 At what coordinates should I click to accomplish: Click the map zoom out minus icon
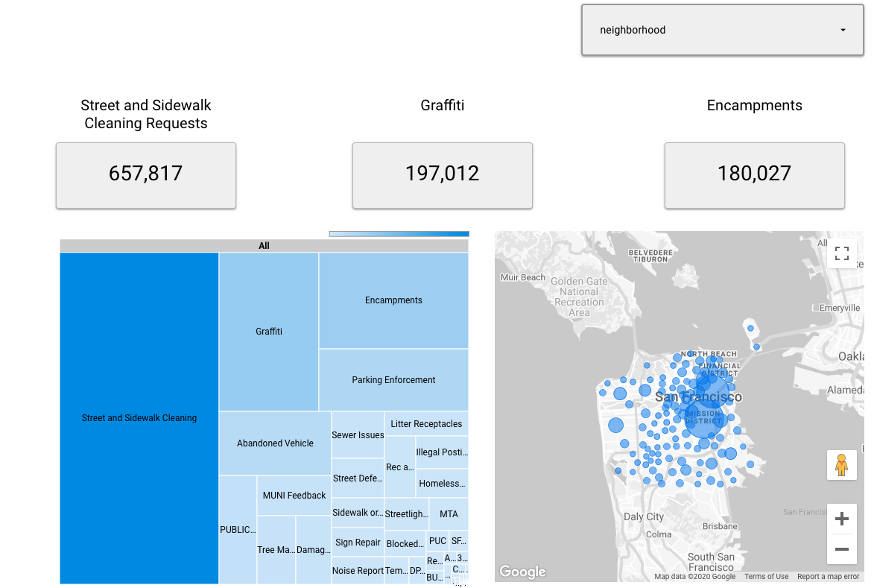pos(841,549)
